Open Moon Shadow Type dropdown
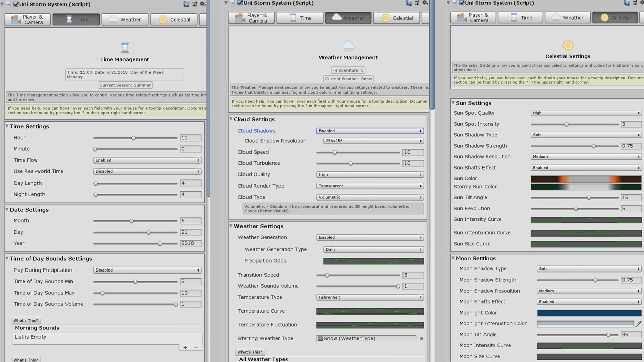This screenshot has height=362, width=644. [590, 269]
